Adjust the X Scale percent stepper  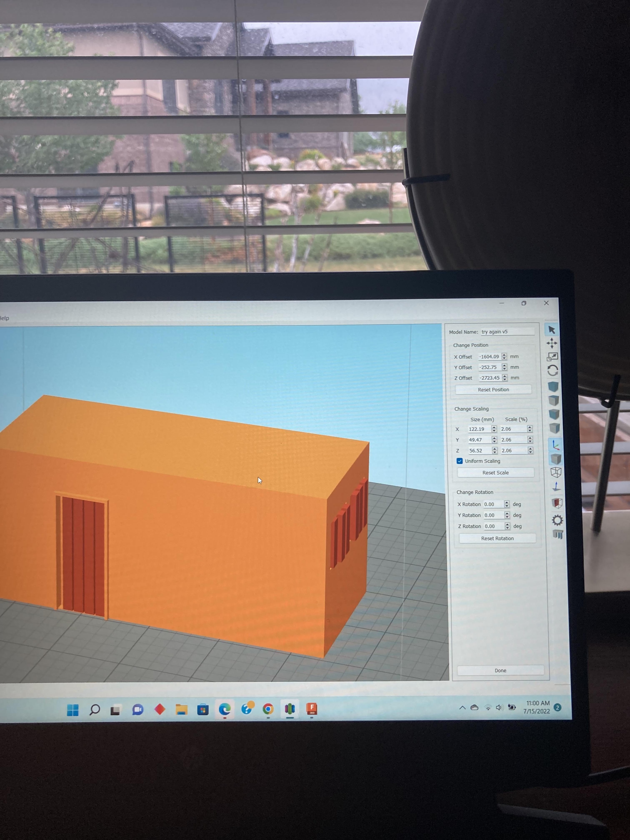pos(530,429)
